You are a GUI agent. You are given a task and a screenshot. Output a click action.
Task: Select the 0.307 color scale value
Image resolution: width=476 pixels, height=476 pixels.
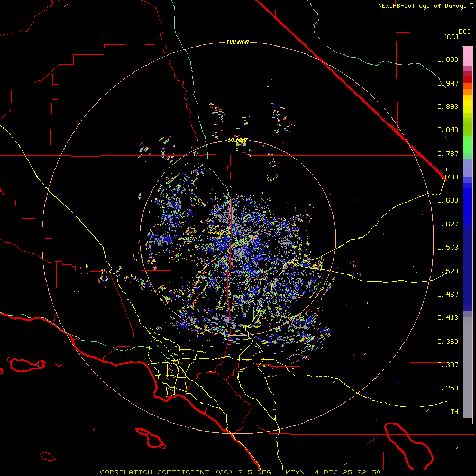pos(448,365)
